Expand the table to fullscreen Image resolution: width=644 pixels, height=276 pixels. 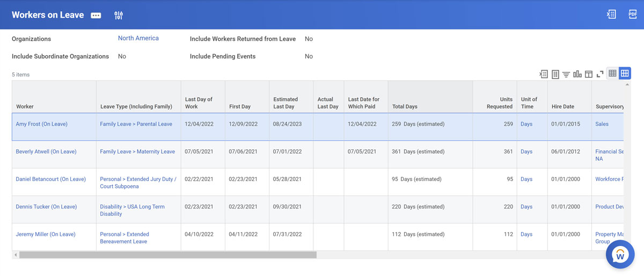[600, 74]
